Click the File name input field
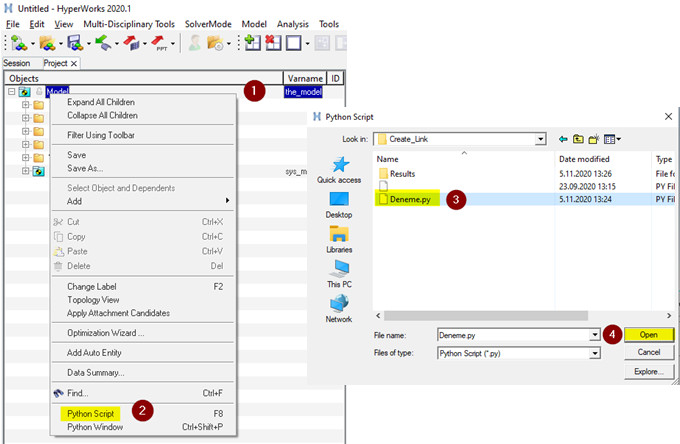 click(x=513, y=335)
